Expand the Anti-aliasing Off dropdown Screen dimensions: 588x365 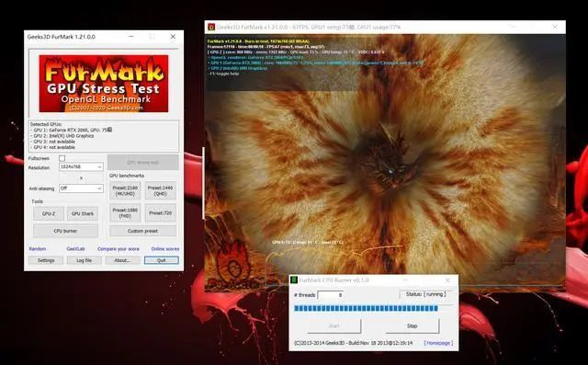coord(81,188)
